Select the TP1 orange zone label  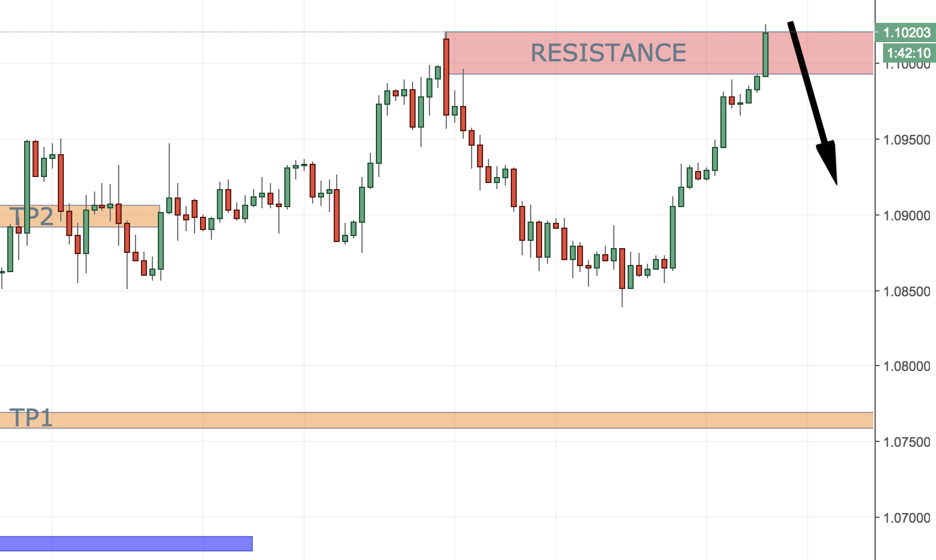(x=31, y=418)
